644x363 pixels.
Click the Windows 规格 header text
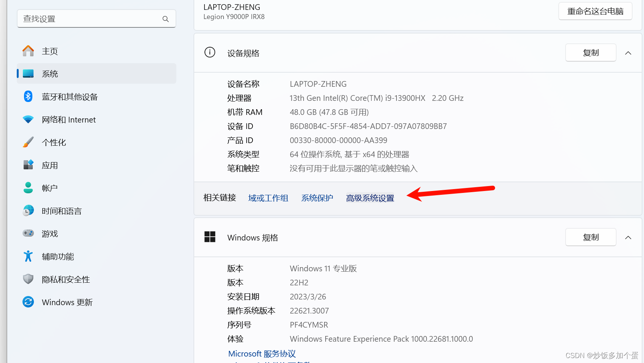253,238
